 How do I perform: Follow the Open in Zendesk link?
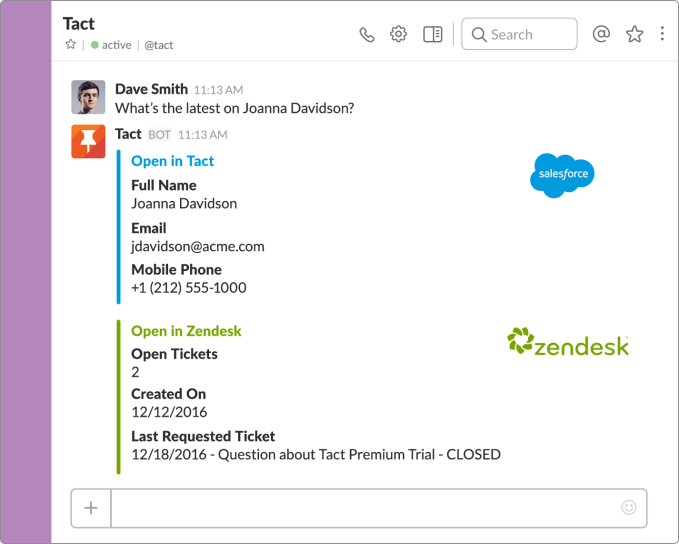(186, 331)
